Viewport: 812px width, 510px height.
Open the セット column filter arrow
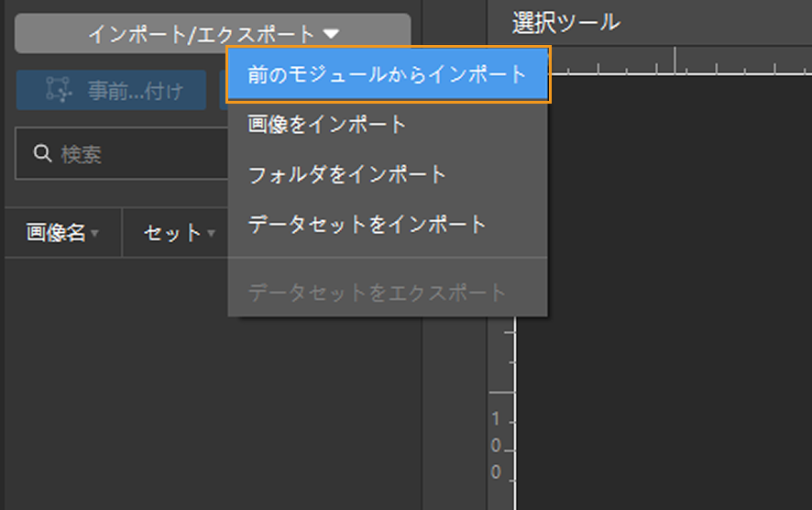pyautogui.click(x=212, y=233)
